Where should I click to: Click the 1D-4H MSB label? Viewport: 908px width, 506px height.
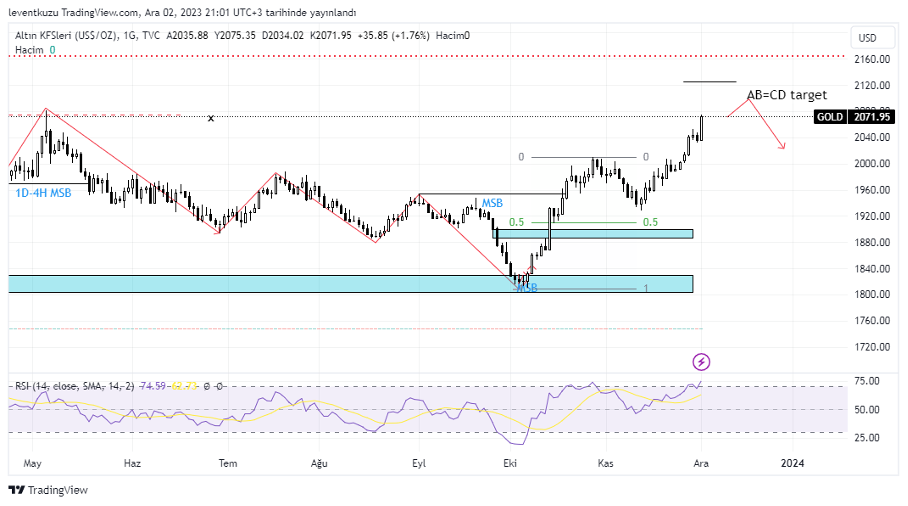43,192
